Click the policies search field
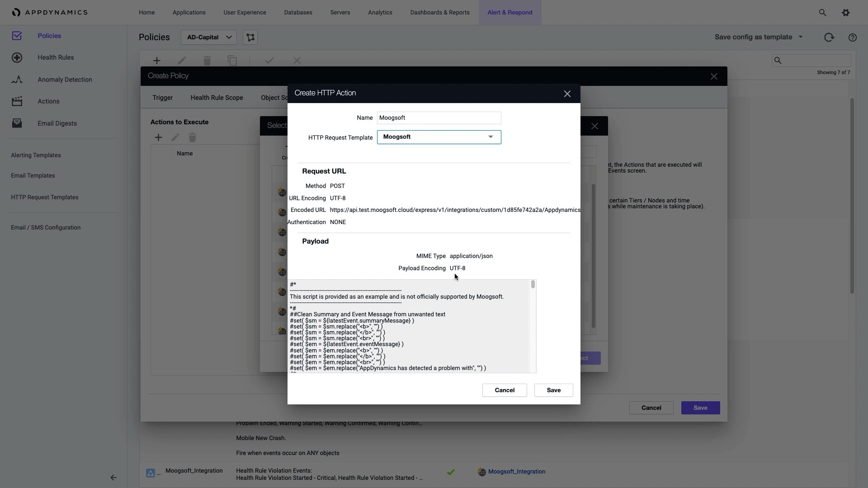The image size is (868, 488). [x=811, y=61]
